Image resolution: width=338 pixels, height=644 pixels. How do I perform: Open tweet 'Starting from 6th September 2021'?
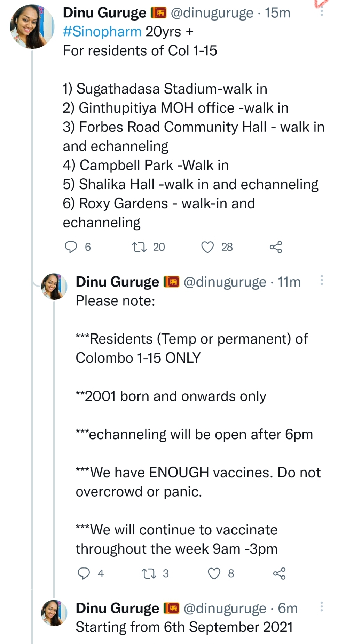point(184,627)
